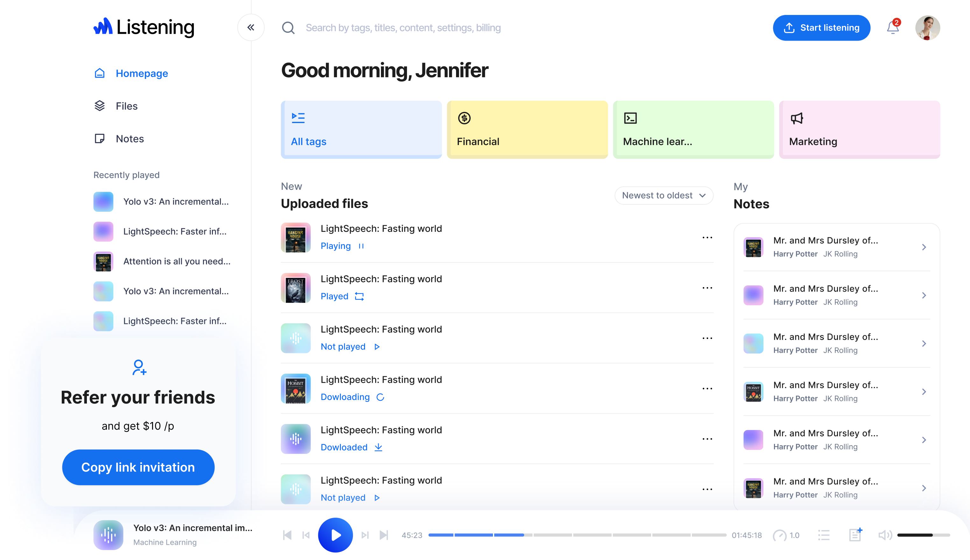Select the Financial tag card
The image size is (970, 560).
tap(527, 130)
